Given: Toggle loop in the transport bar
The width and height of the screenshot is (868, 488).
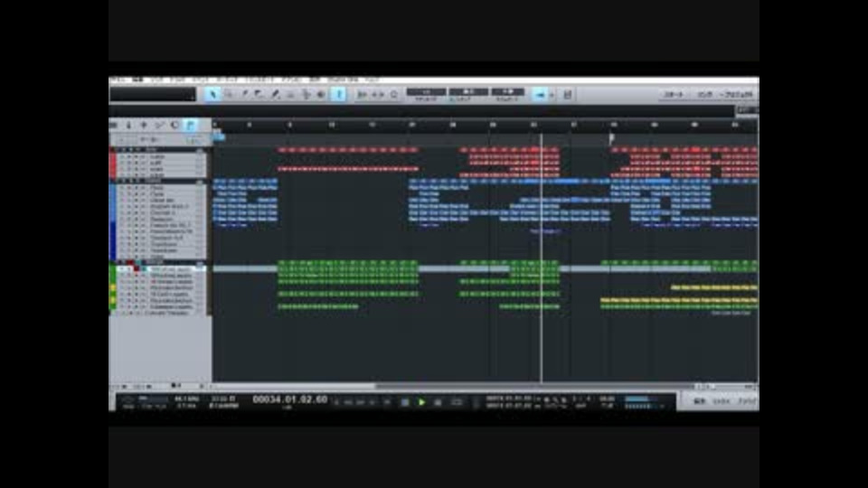Looking at the screenshot, I should point(456,402).
